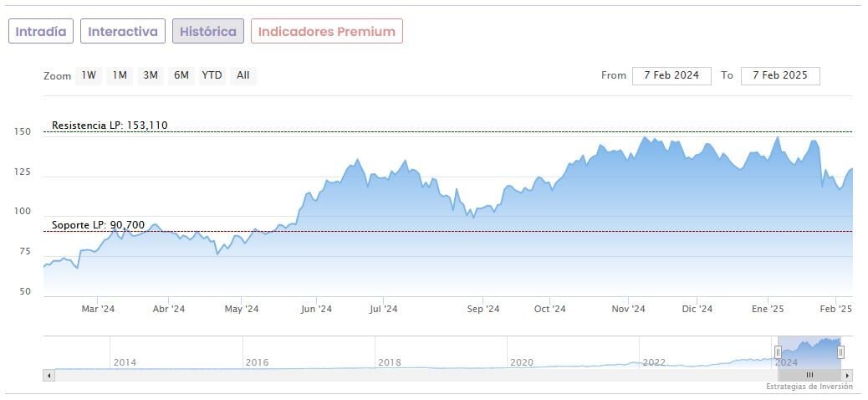Open the Intradía chart tab
Screen dimensions: 868x400
click(x=41, y=32)
